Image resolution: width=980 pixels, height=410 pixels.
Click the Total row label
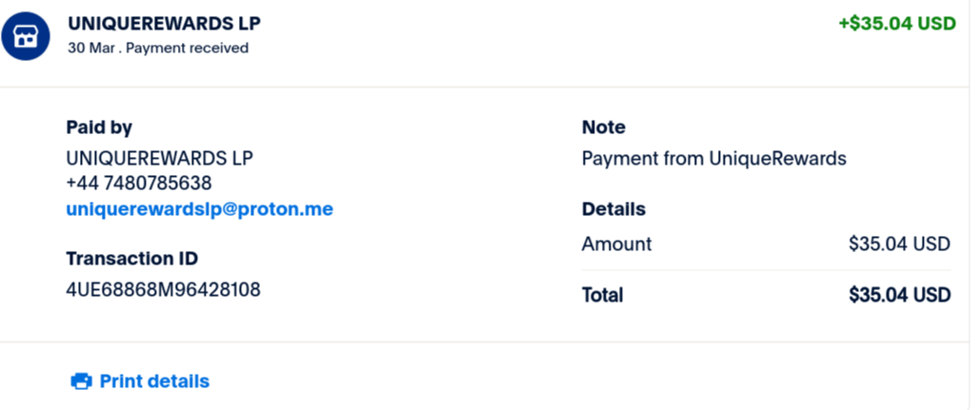602,295
